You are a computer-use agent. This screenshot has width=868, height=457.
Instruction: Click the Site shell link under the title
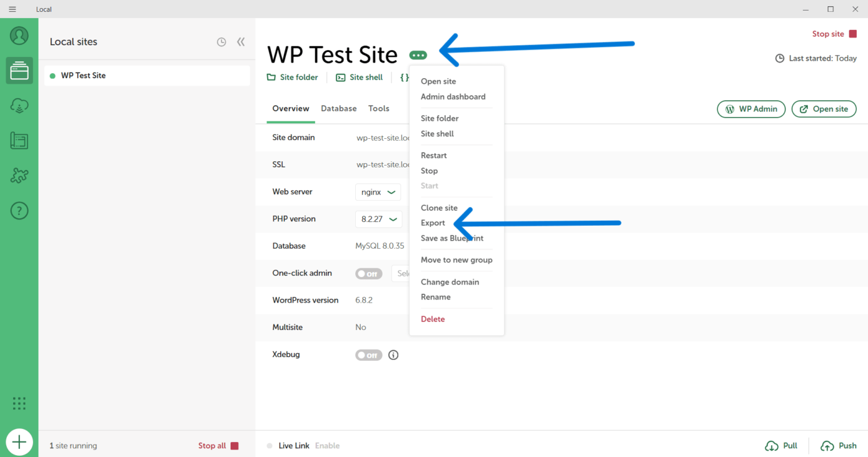pos(359,78)
